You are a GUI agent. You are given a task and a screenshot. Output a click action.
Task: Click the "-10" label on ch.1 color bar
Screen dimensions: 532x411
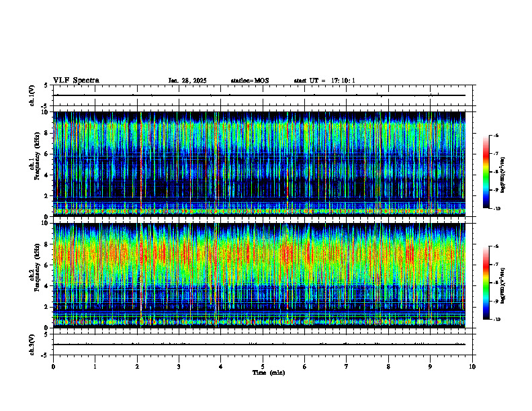point(496,209)
